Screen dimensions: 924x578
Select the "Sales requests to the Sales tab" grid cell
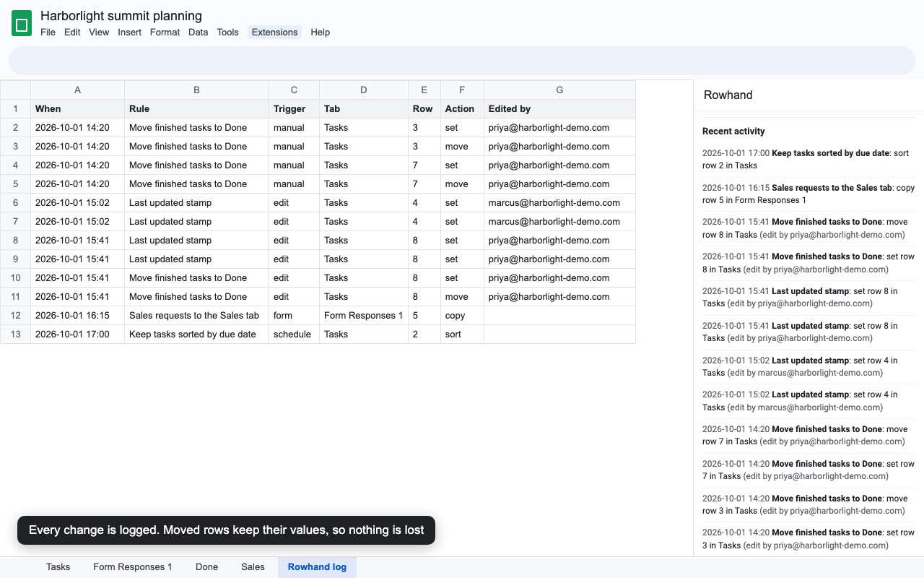pos(196,316)
